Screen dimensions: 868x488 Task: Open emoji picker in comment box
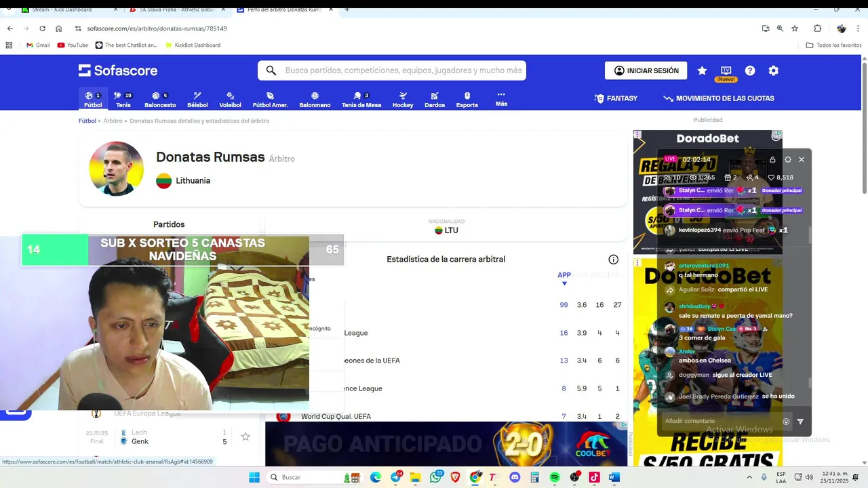pos(786,422)
